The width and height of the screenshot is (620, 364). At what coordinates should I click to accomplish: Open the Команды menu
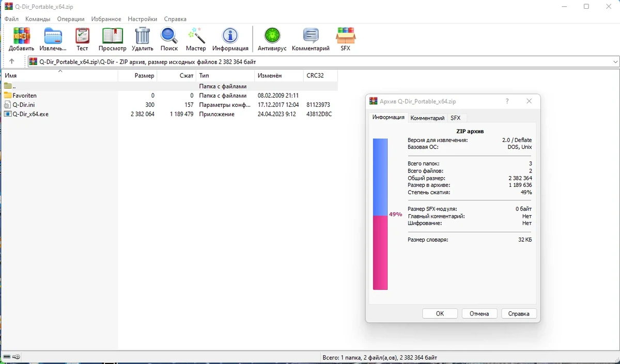38,19
